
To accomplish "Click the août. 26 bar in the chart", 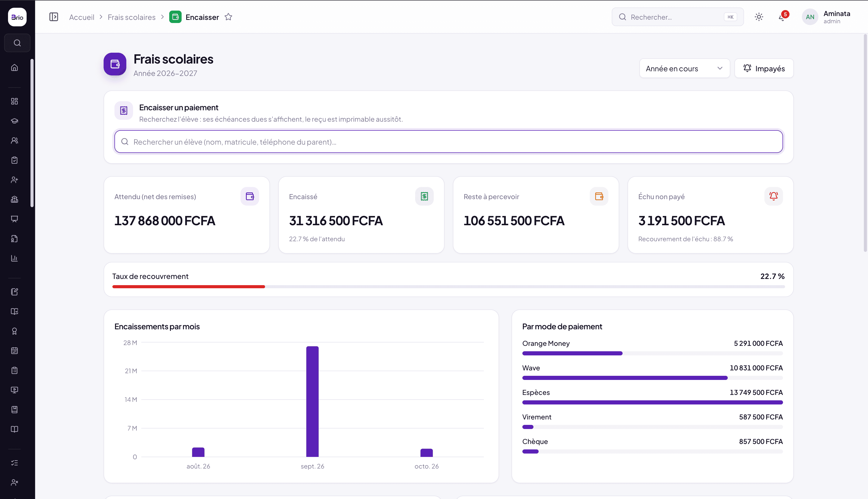I will click(198, 452).
